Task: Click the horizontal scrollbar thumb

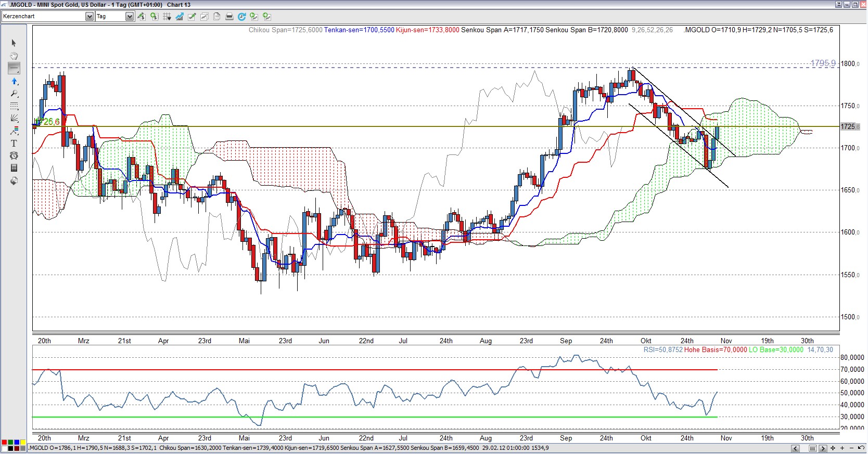Action: coord(812,448)
